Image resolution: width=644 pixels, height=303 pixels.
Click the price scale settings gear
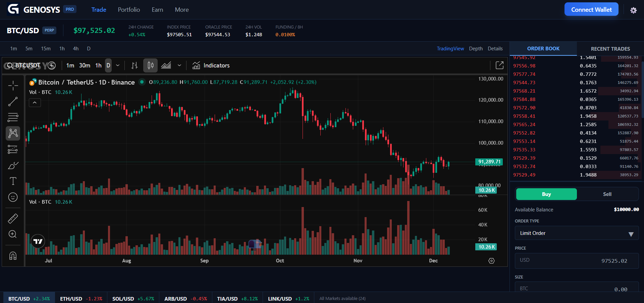pyautogui.click(x=491, y=260)
